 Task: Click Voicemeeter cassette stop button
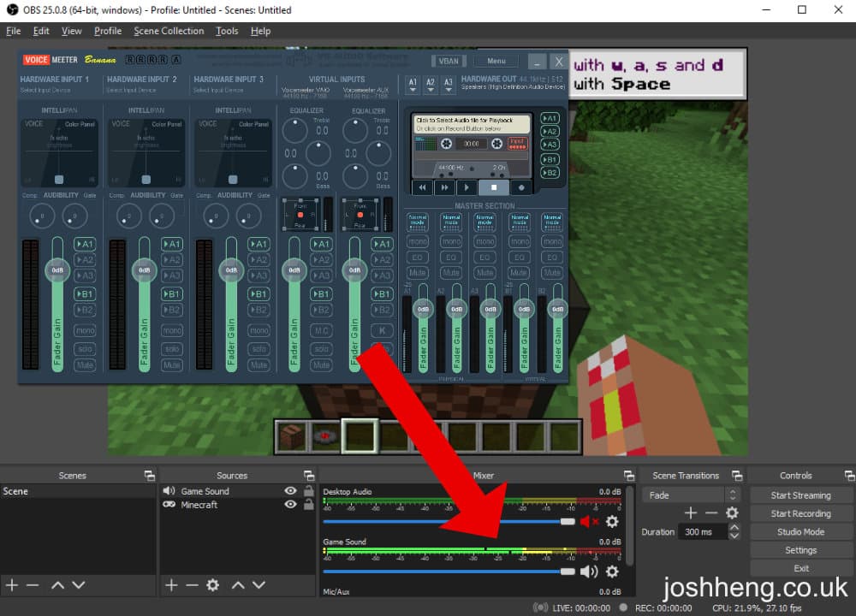point(494,187)
